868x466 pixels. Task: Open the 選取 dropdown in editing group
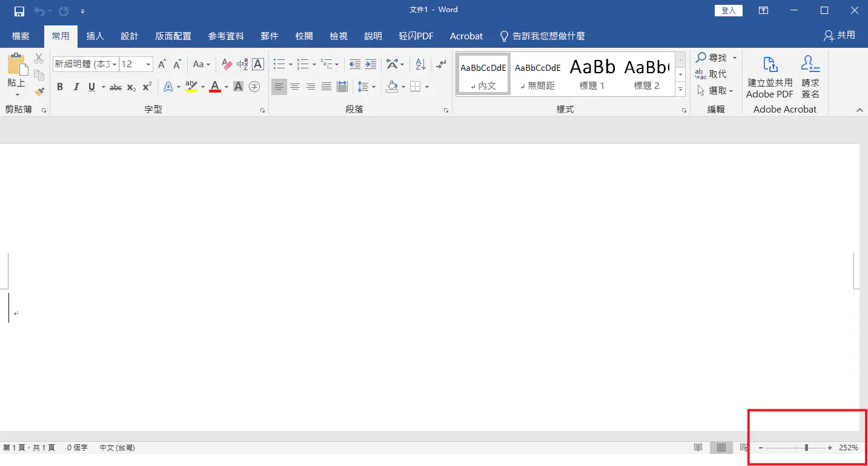point(715,91)
